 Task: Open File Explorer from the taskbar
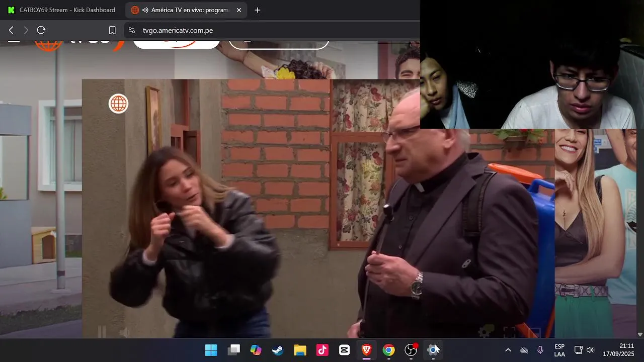(300, 350)
